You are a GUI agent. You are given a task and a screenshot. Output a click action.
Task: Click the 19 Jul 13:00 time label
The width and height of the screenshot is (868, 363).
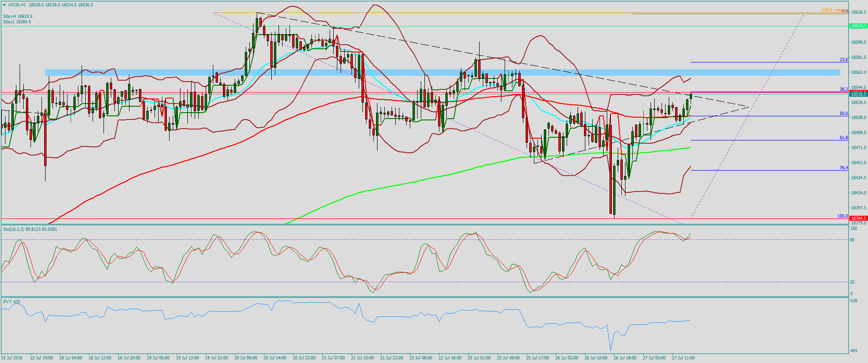pyautogui.click(x=187, y=358)
